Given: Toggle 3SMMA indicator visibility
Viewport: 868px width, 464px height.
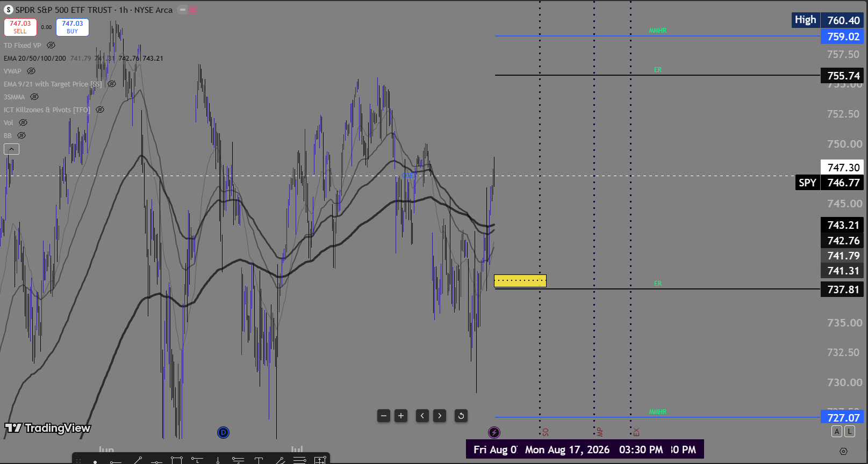Looking at the screenshot, I should [34, 97].
